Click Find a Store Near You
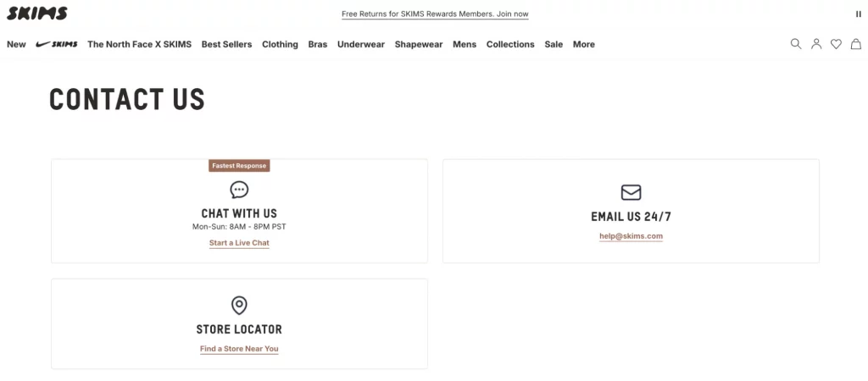The image size is (868, 381). coord(239,349)
